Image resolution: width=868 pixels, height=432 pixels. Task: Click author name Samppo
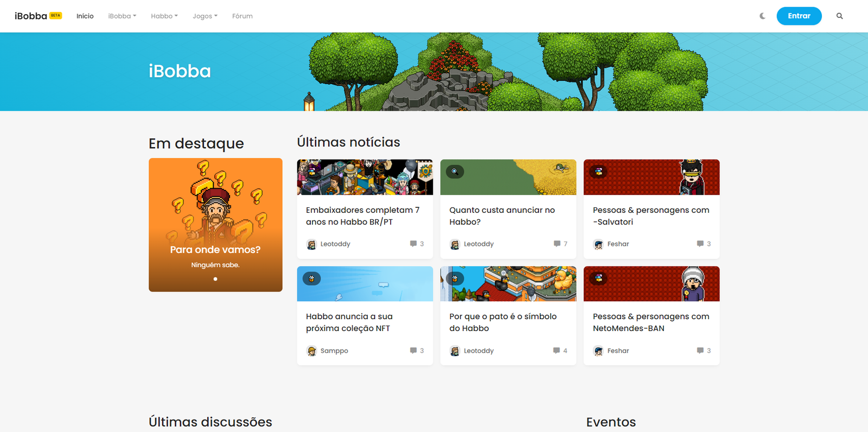(334, 351)
